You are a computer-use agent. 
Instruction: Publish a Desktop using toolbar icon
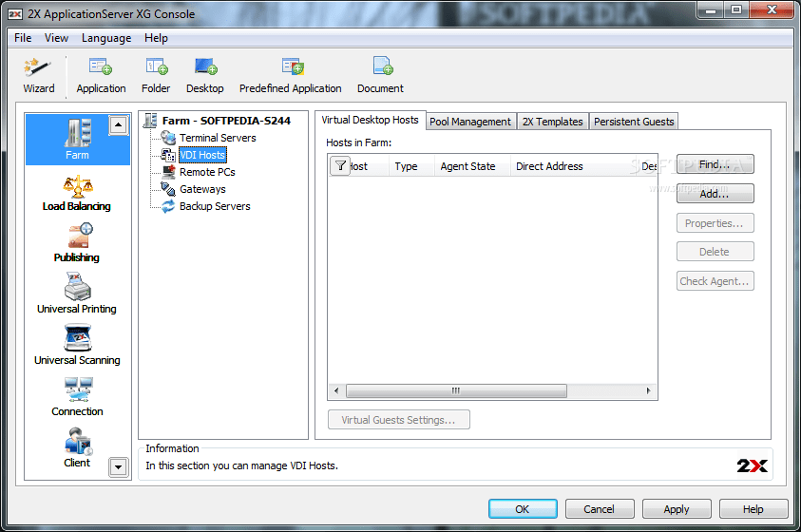tap(205, 76)
